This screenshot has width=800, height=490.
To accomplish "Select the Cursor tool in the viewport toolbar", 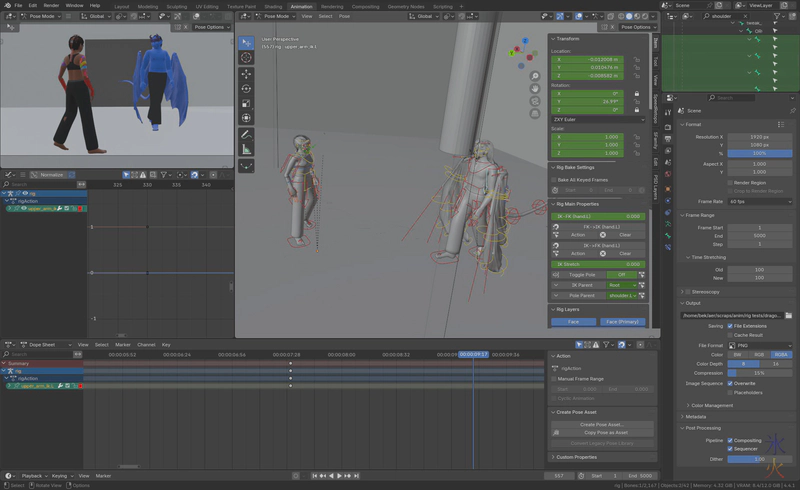I will [246, 58].
